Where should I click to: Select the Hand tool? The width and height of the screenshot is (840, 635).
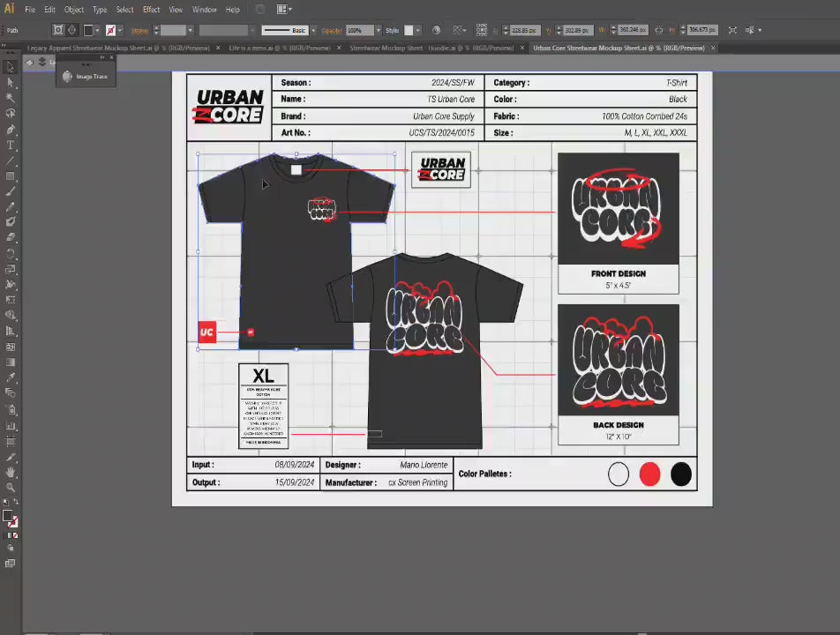11,472
